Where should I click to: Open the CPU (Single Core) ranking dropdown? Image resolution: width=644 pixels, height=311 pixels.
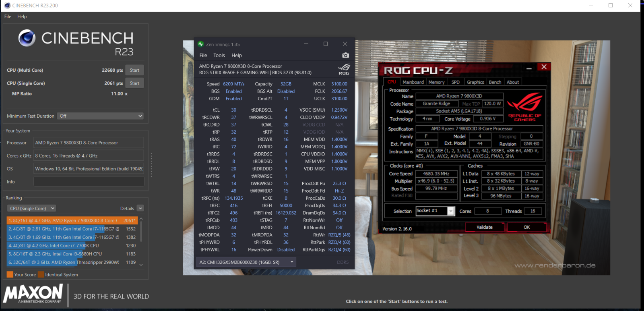click(31, 208)
